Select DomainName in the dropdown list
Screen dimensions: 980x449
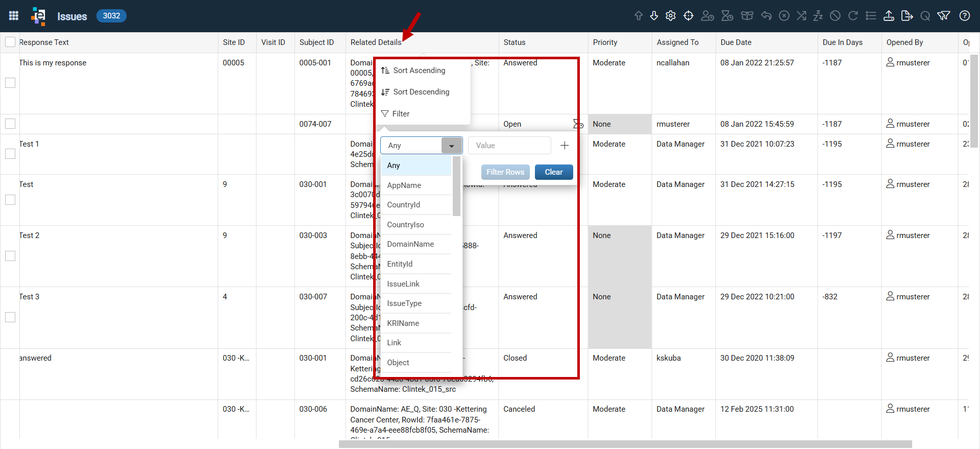(x=416, y=244)
